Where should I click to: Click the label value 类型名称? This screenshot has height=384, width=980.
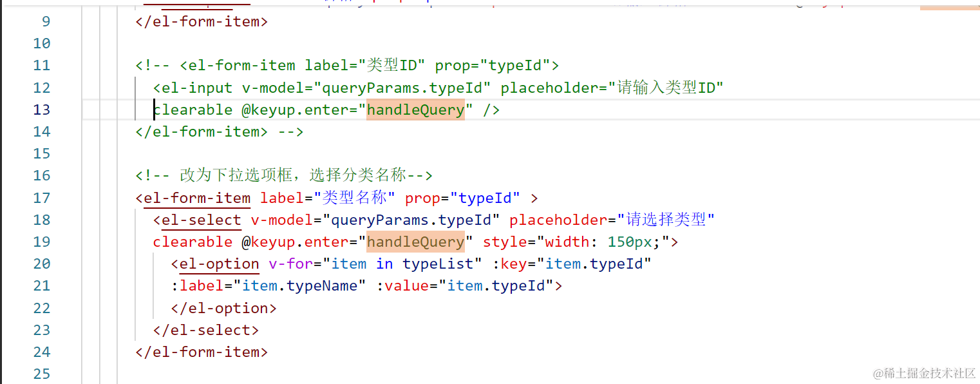[354, 198]
